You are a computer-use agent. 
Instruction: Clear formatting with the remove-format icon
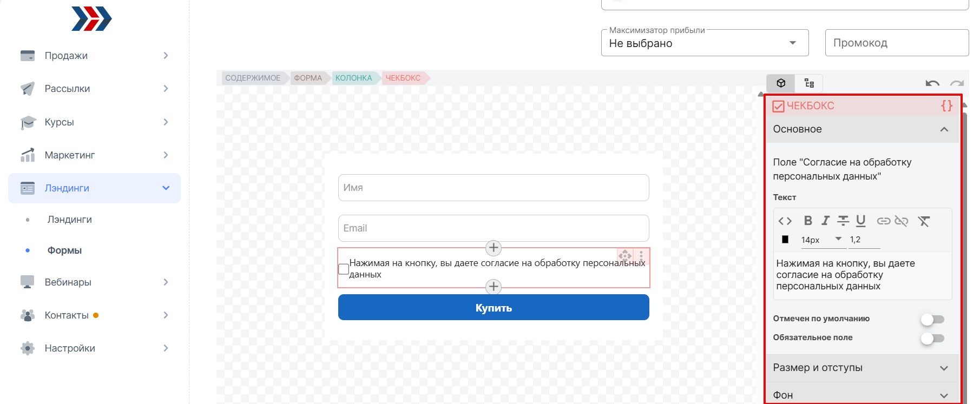click(924, 221)
